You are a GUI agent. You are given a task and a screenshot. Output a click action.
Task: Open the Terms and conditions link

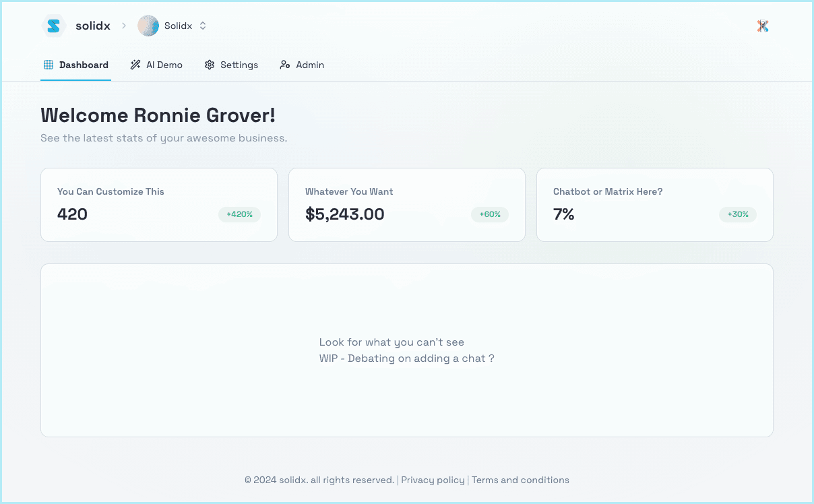click(x=520, y=480)
